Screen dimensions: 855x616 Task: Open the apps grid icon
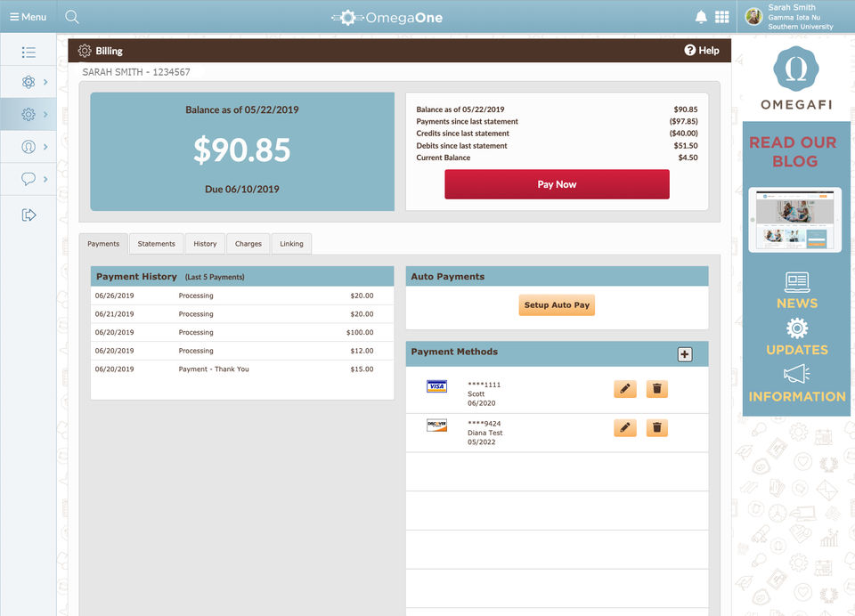pyautogui.click(x=722, y=17)
